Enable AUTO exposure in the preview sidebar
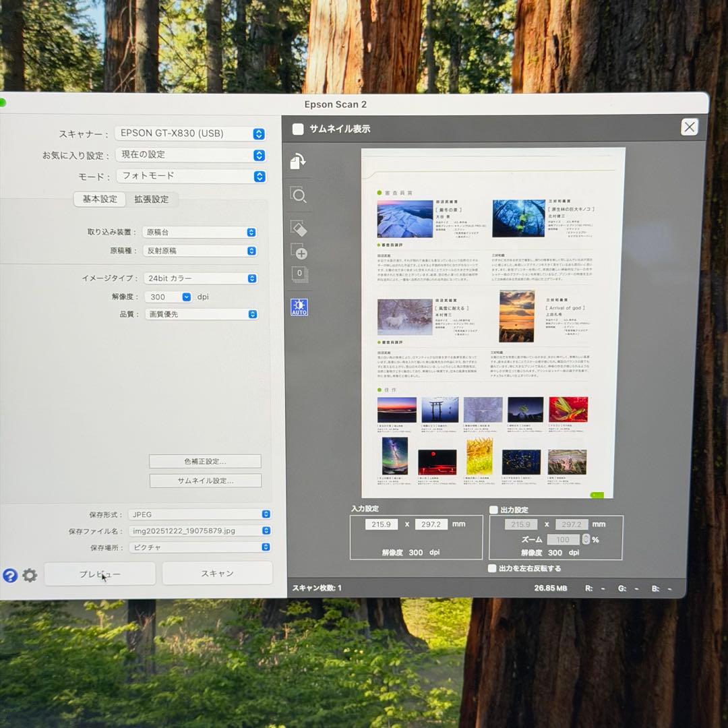Viewport: 728px width, 728px height. coord(299,307)
